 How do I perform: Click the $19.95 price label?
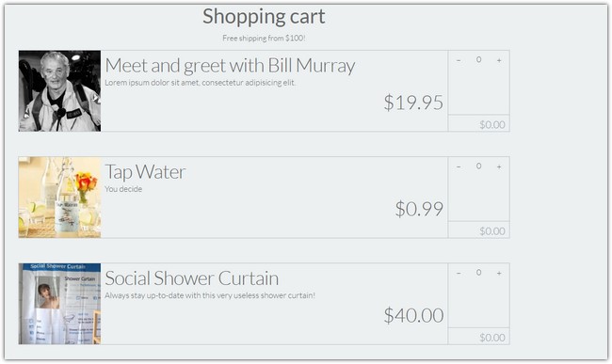pyautogui.click(x=413, y=103)
